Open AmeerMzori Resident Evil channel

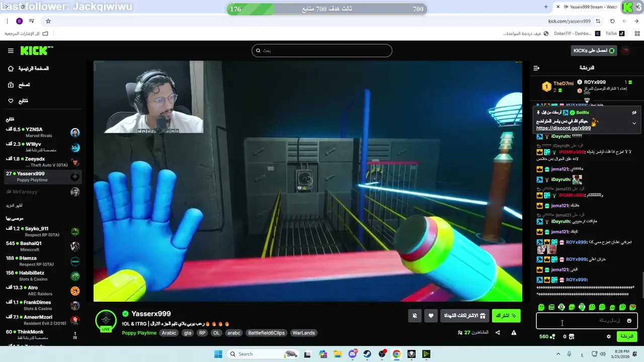click(x=42, y=320)
